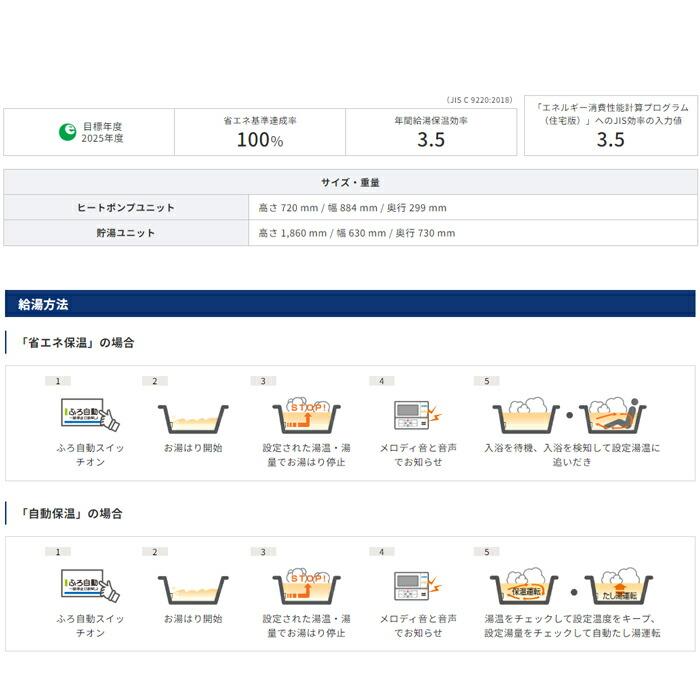
Task: Click the 「自動保温」の場合 heading
Action: tap(71, 514)
